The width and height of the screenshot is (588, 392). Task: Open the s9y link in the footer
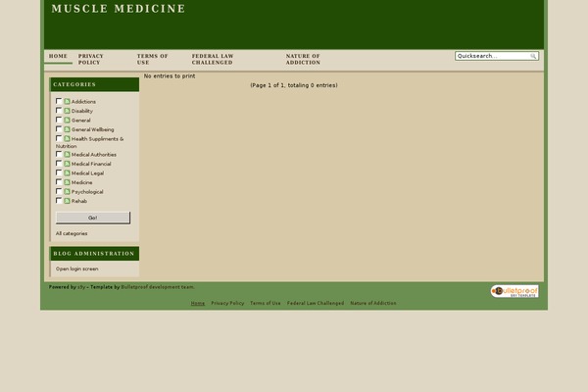[81, 287]
